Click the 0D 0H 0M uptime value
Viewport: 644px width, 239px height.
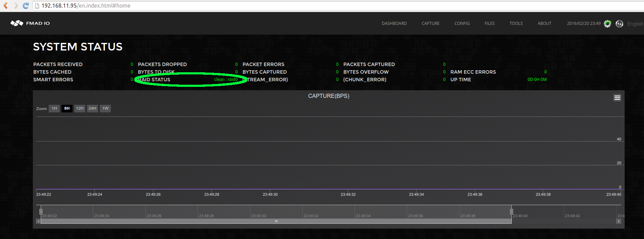click(537, 80)
